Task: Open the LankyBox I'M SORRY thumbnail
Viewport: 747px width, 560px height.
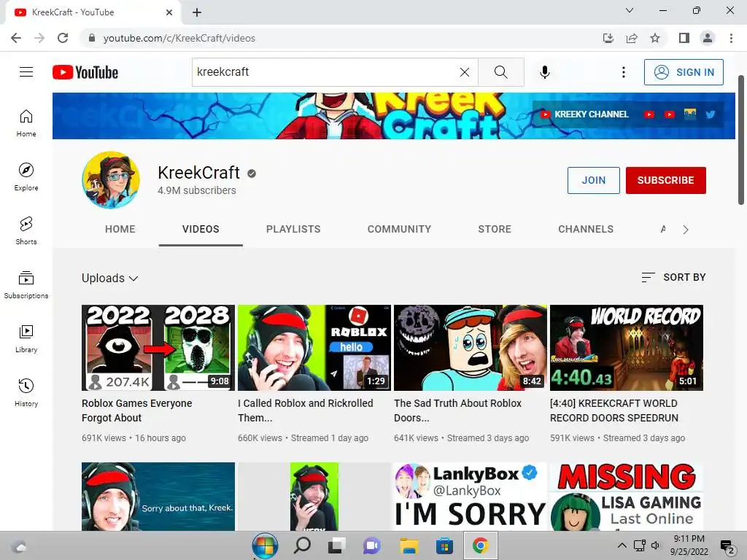Action: pos(471,496)
